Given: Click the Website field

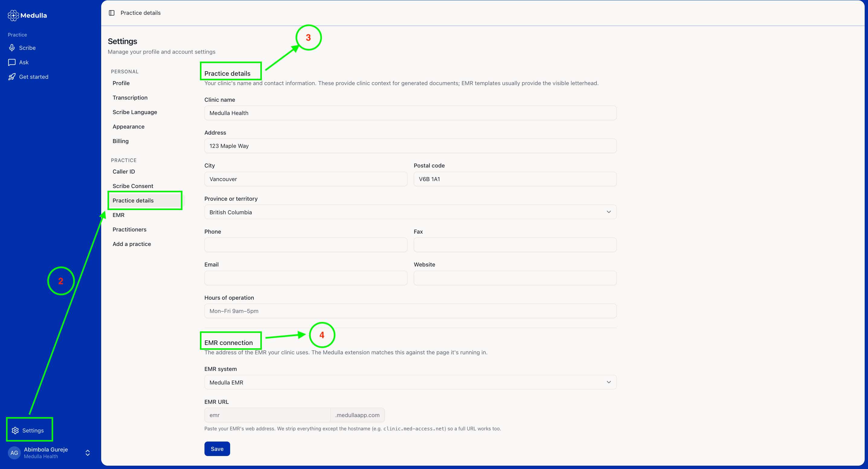Looking at the screenshot, I should click(x=515, y=278).
